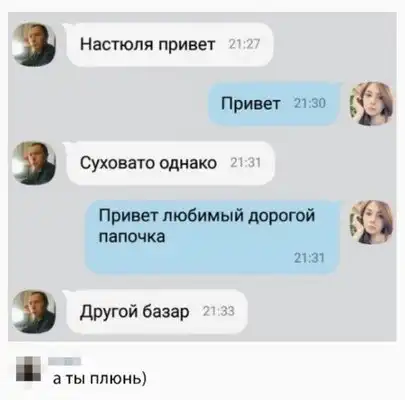The height and width of the screenshot is (400, 405).
Task: Select the blue "Привет" message bubble
Action: pos(274,104)
